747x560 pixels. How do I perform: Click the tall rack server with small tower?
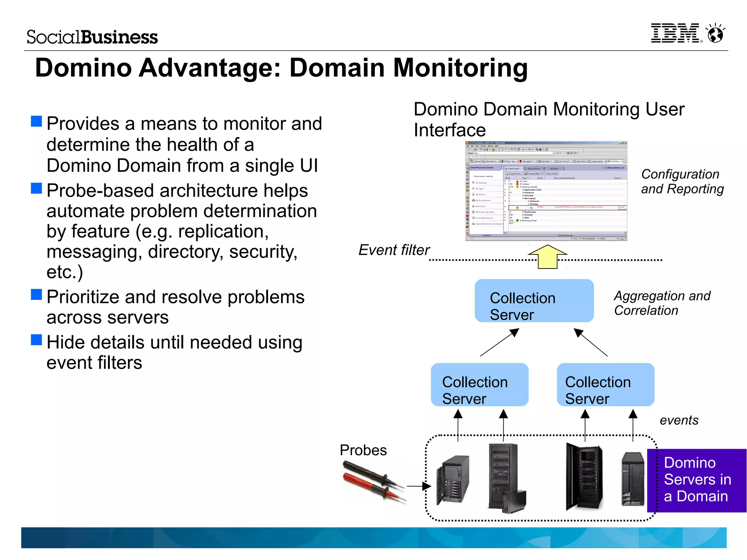[x=507, y=478]
